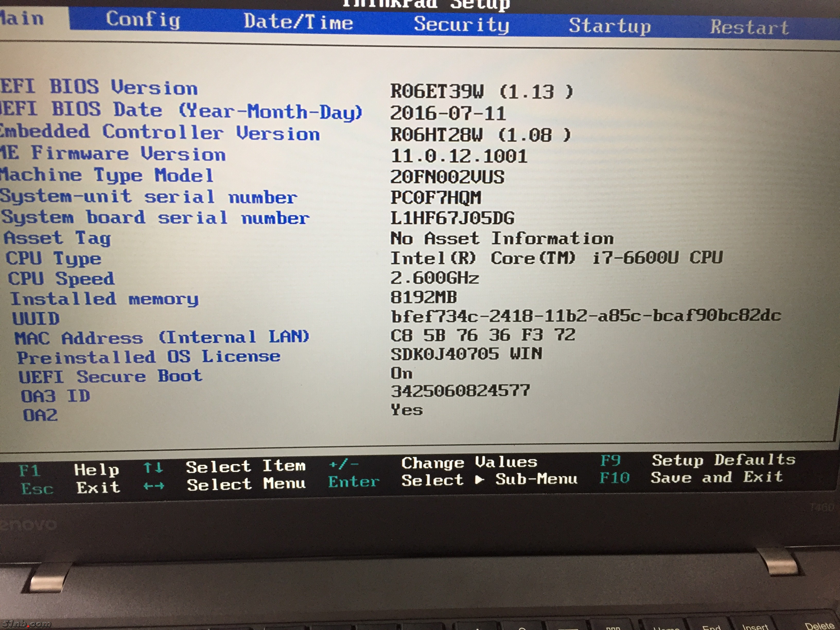Open the Config tab
Image resolution: width=840 pixels, height=630 pixels.
coord(143,20)
